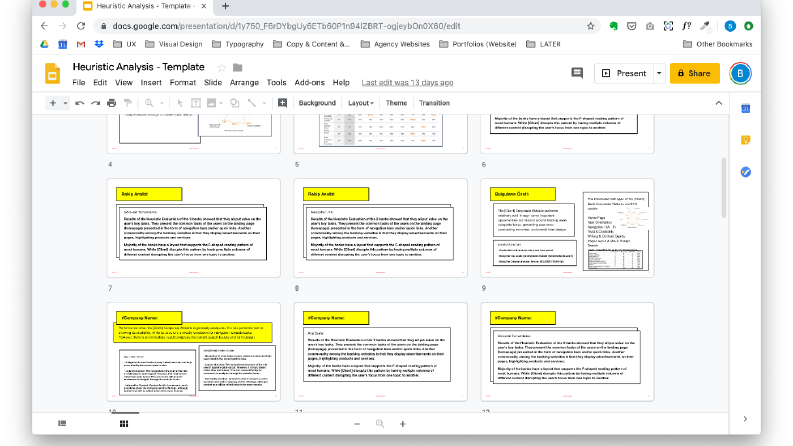Click Add comment toolbar icon
793x446 pixels.
(x=282, y=103)
